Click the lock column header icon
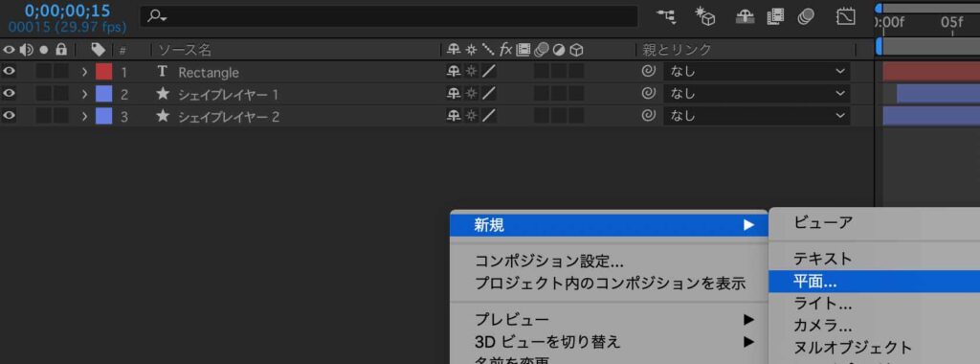 60,50
